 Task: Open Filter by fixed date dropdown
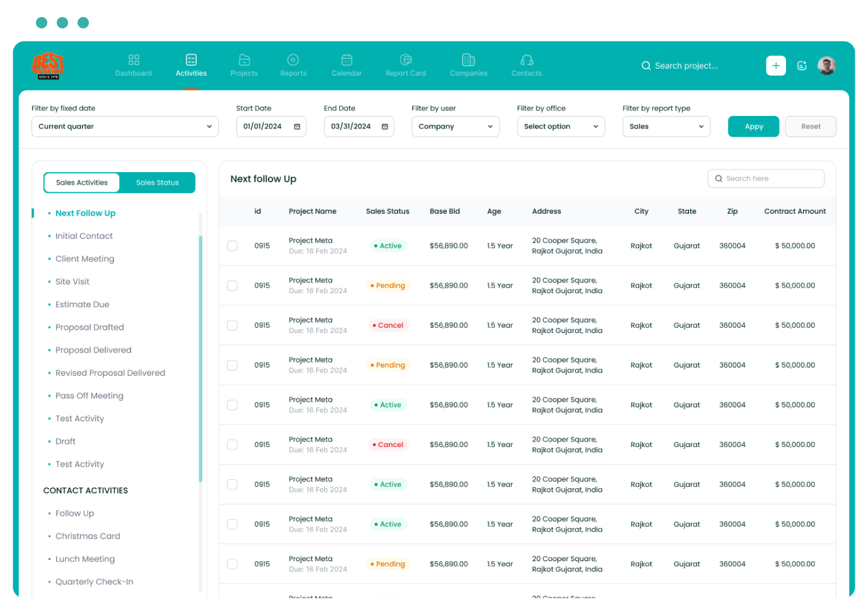[x=125, y=127]
